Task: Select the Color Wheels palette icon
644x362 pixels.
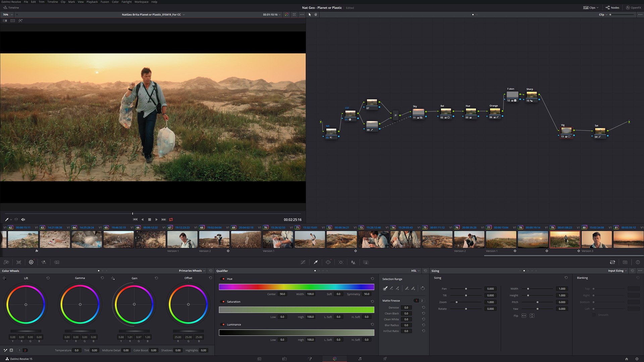Action: tap(31, 262)
